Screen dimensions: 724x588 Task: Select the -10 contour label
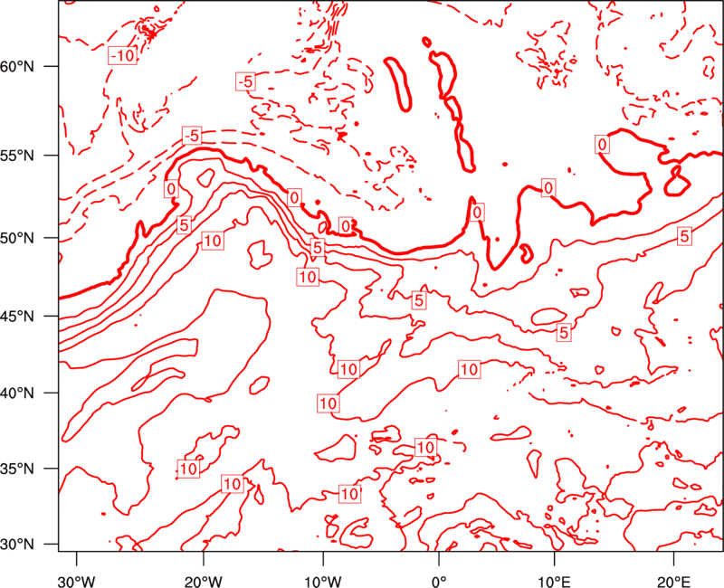[123, 55]
